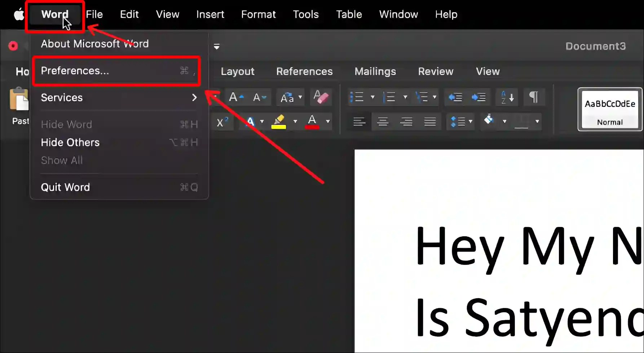Open the View menu in menu bar
The image size is (644, 353).
click(168, 14)
